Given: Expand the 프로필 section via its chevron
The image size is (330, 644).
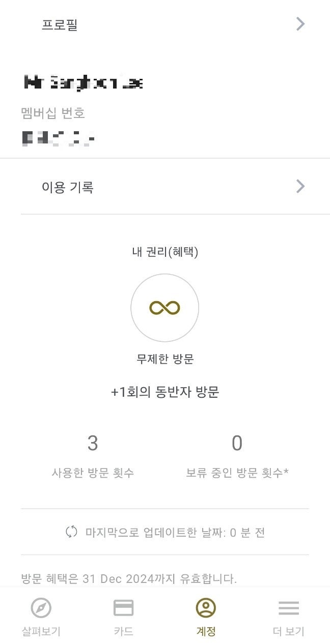Looking at the screenshot, I should coord(300,23).
